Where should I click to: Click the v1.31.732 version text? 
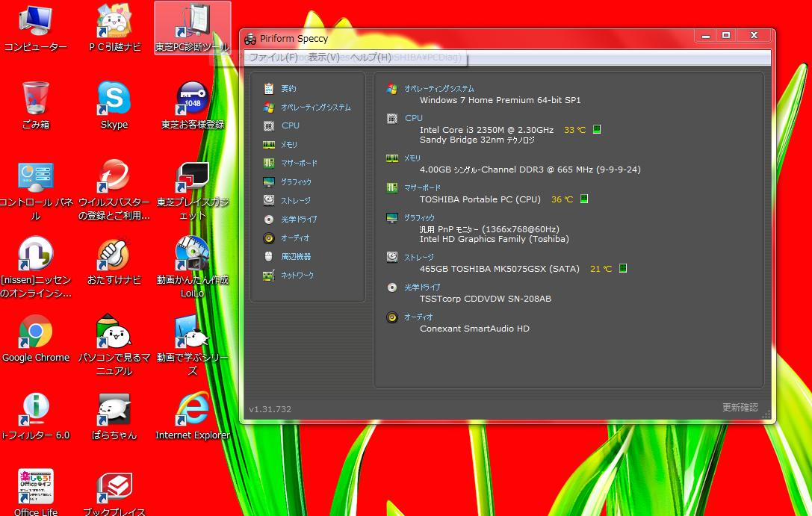270,409
